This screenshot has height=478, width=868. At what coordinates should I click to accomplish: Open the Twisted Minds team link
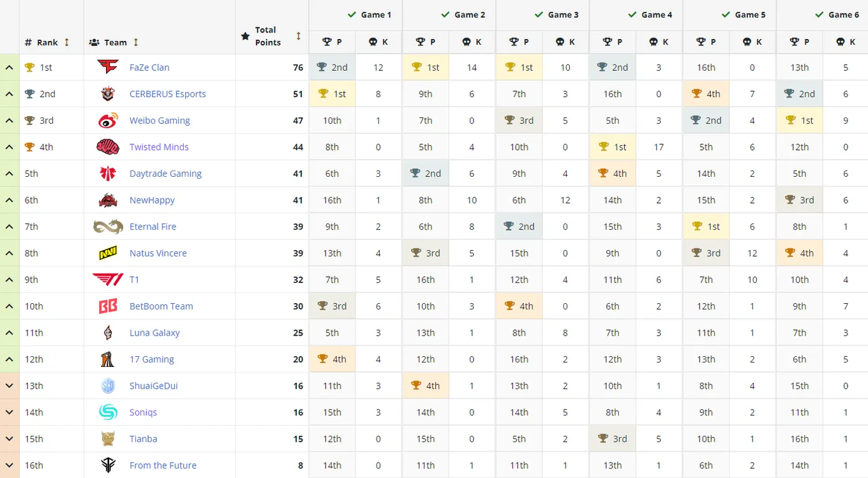[x=159, y=147]
